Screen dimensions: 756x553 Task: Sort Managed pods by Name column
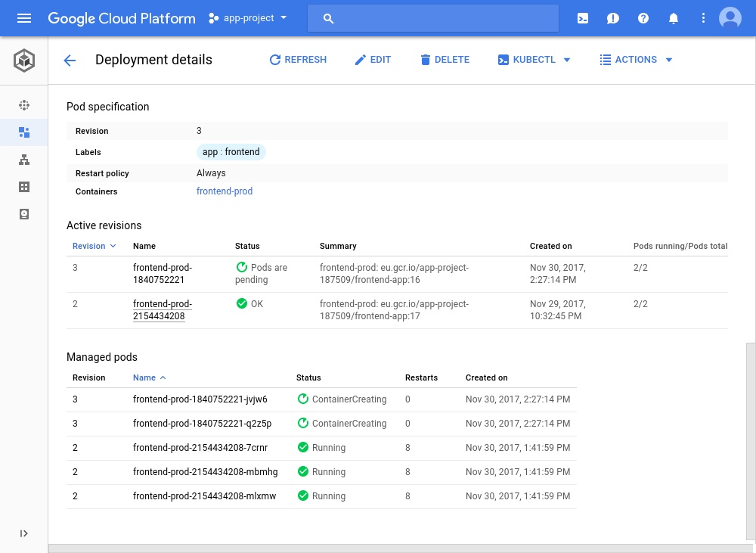(150, 377)
